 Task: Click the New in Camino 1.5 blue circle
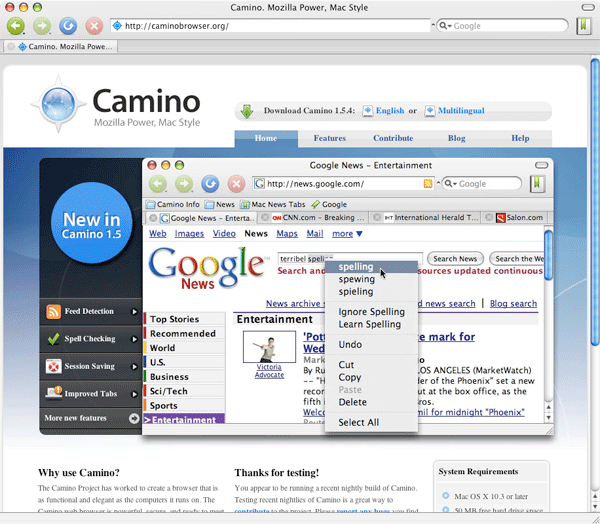point(91,223)
